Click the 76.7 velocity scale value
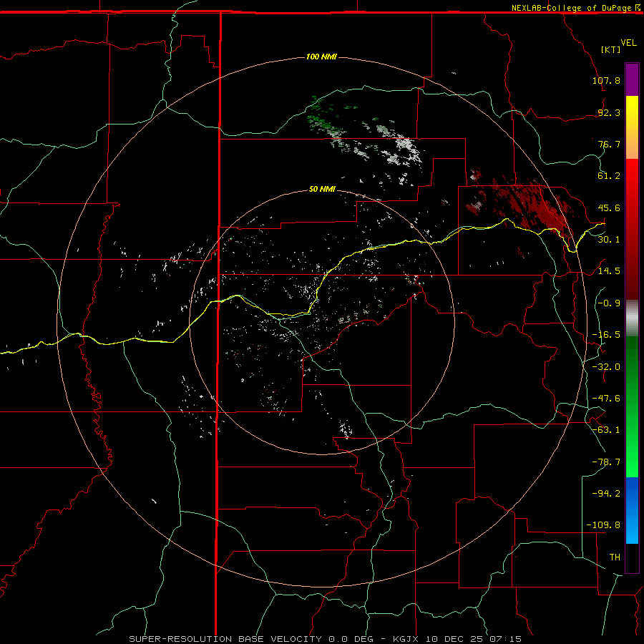 pyautogui.click(x=609, y=144)
